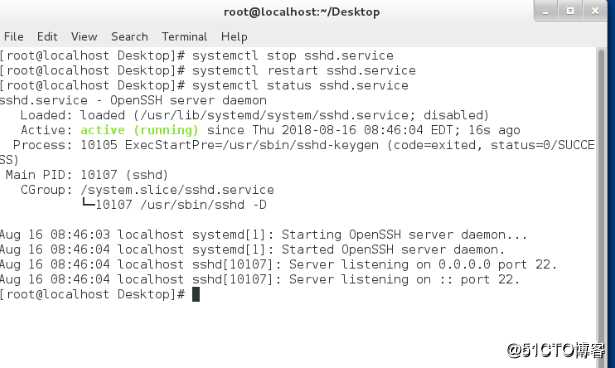Click the green 'active (running)' status
Screen dimensions: 615x368
pos(140,130)
